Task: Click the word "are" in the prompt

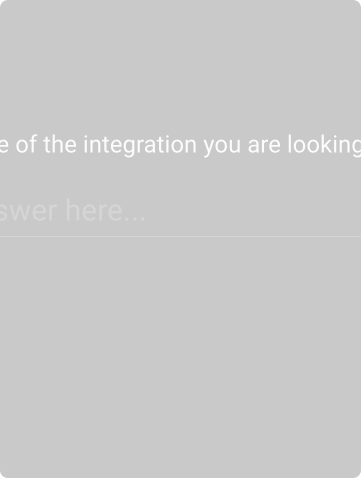Action: coord(264,147)
